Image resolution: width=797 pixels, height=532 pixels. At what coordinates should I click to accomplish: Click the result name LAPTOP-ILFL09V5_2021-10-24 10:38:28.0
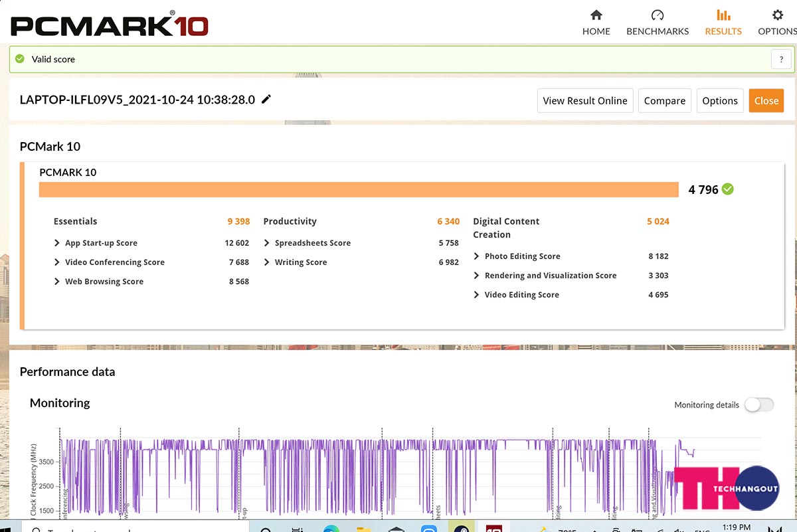point(137,100)
